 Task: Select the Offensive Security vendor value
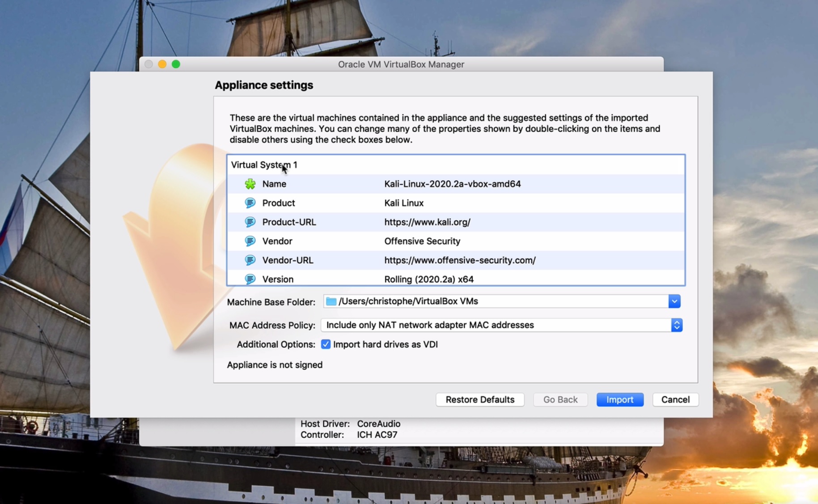tap(422, 241)
